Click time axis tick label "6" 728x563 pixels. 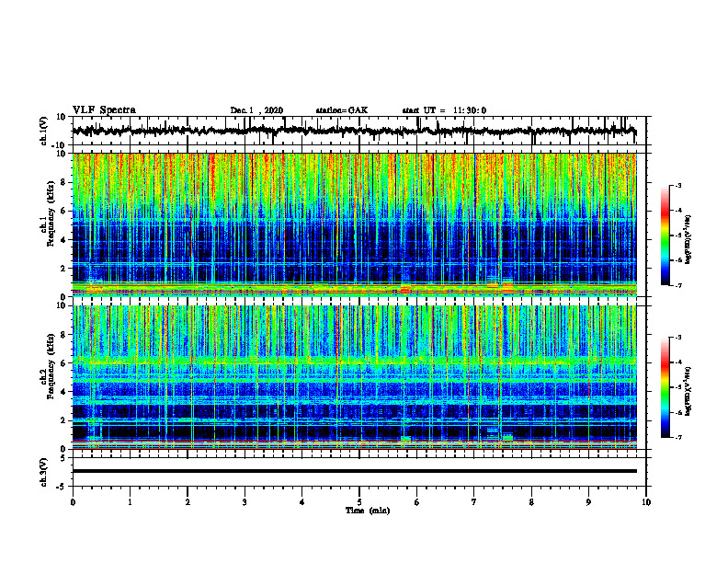pos(417,502)
